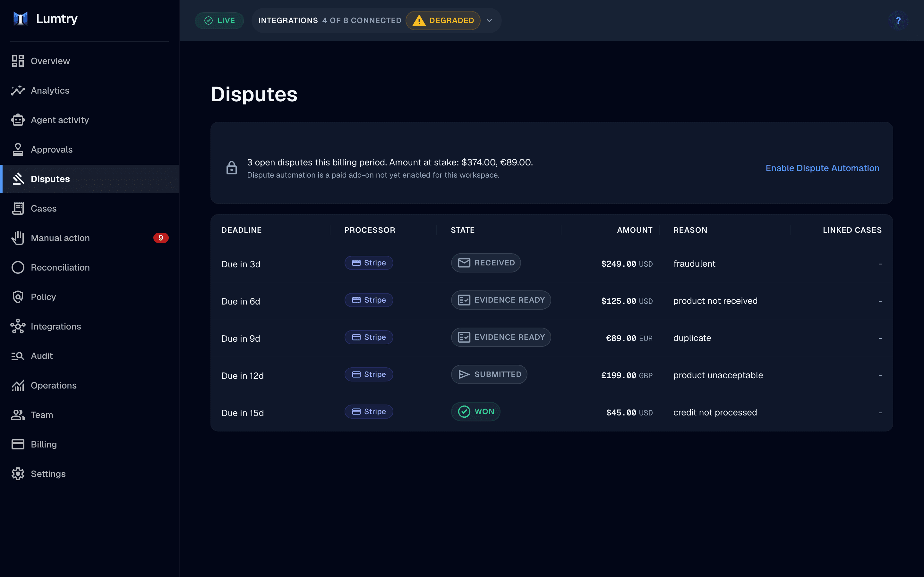Click the Approvals stamp icon
Screen dimensions: 924x577
point(18,150)
